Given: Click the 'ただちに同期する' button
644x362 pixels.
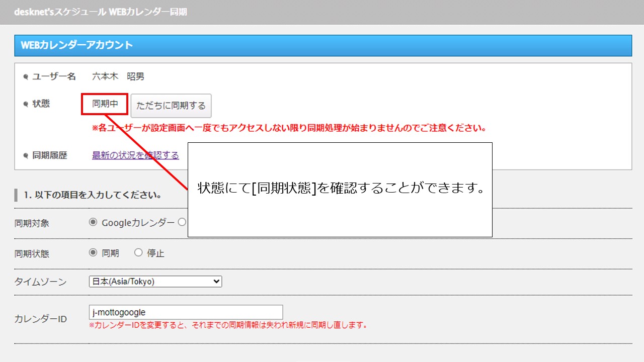Looking at the screenshot, I should tap(171, 106).
